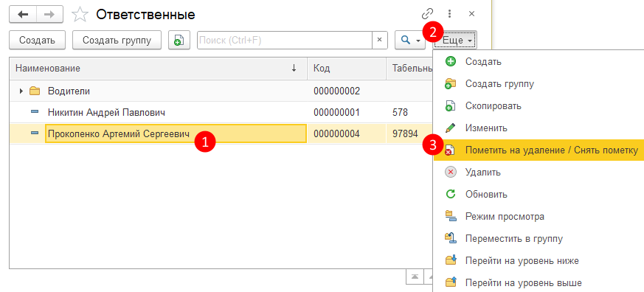Focus the Поиск (Ctrl+F) search field
This screenshot has height=292, width=644.
[285, 41]
